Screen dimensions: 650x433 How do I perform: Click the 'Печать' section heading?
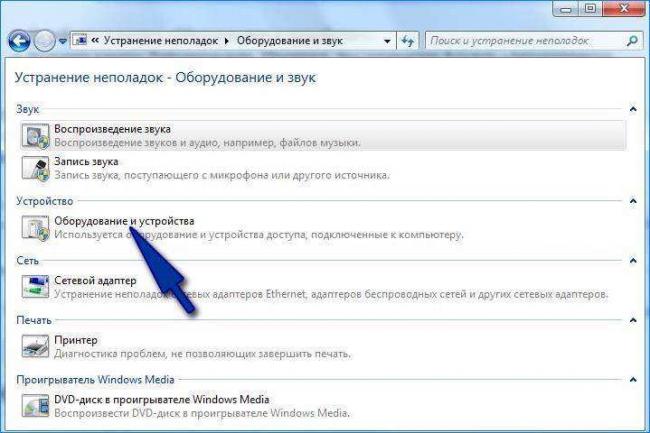[34, 320]
